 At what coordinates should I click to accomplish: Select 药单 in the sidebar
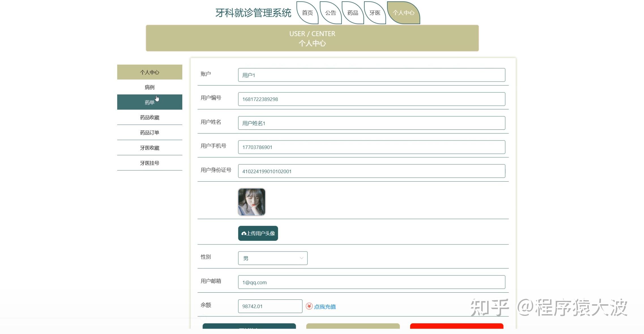149,102
